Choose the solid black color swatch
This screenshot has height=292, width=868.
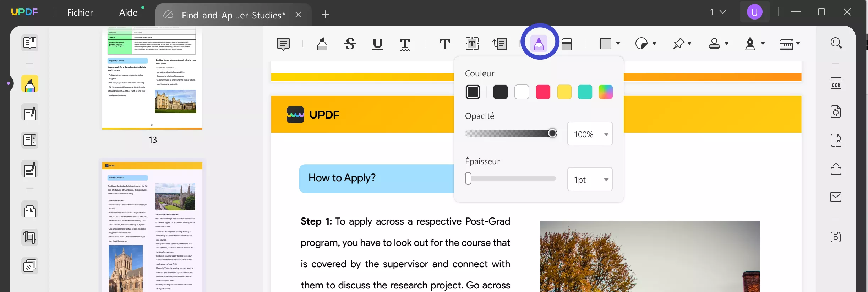pos(501,92)
